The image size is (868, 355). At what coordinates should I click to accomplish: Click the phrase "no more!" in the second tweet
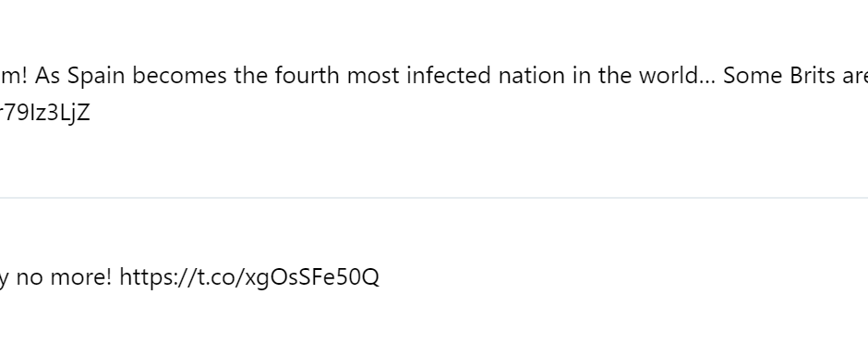pos(65,277)
